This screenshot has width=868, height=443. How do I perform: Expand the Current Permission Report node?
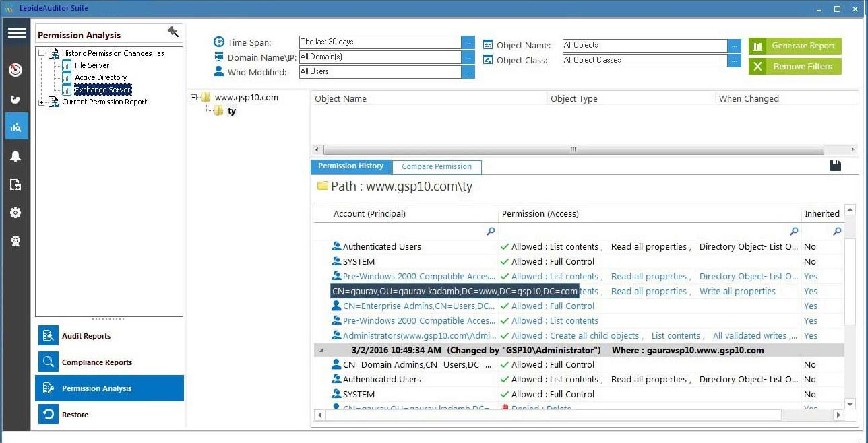41,102
